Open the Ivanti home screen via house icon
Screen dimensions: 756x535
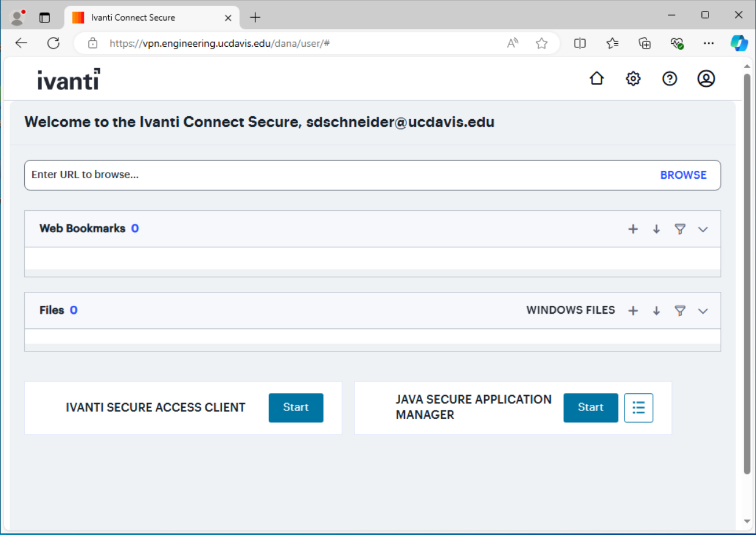click(597, 78)
